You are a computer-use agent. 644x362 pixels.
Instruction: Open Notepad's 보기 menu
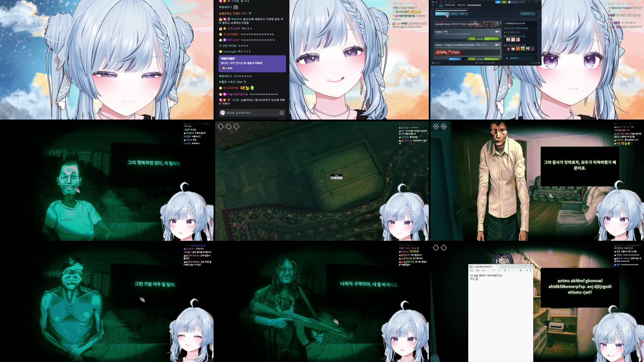coord(484,270)
